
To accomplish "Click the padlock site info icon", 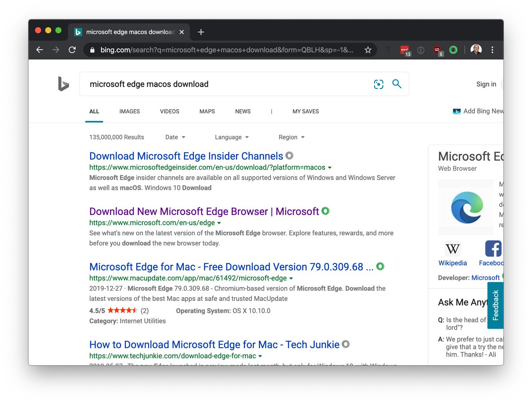I will click(92, 50).
